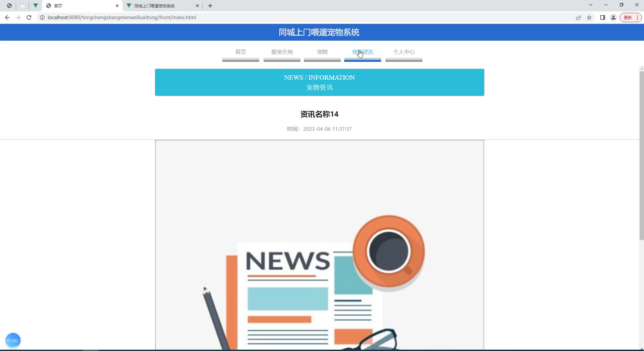Expand the tab search dropdown arrow
The image size is (644, 351).
[x=591, y=5]
